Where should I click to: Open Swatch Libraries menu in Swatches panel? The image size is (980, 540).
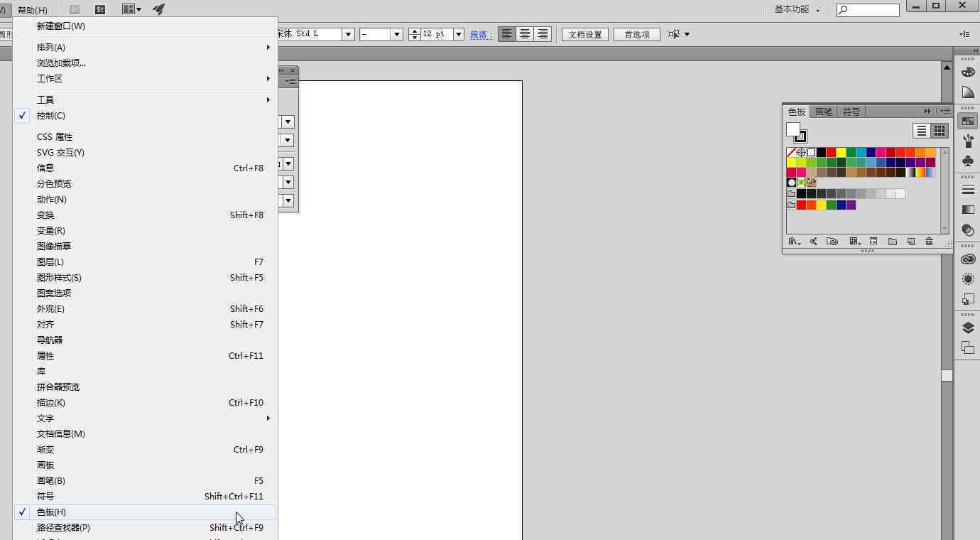tap(795, 242)
